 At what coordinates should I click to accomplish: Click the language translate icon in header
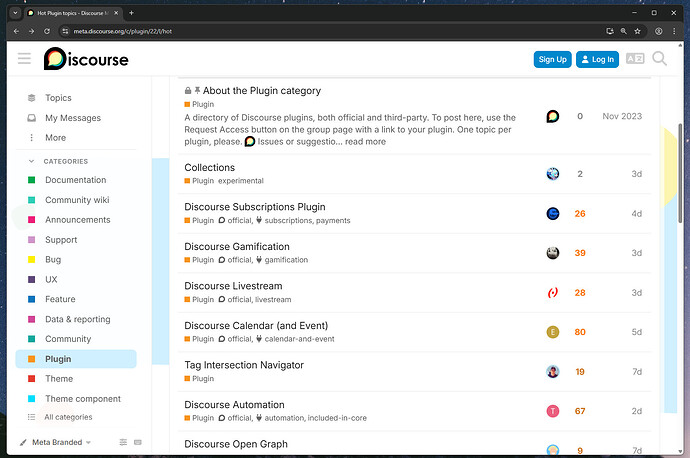click(635, 59)
